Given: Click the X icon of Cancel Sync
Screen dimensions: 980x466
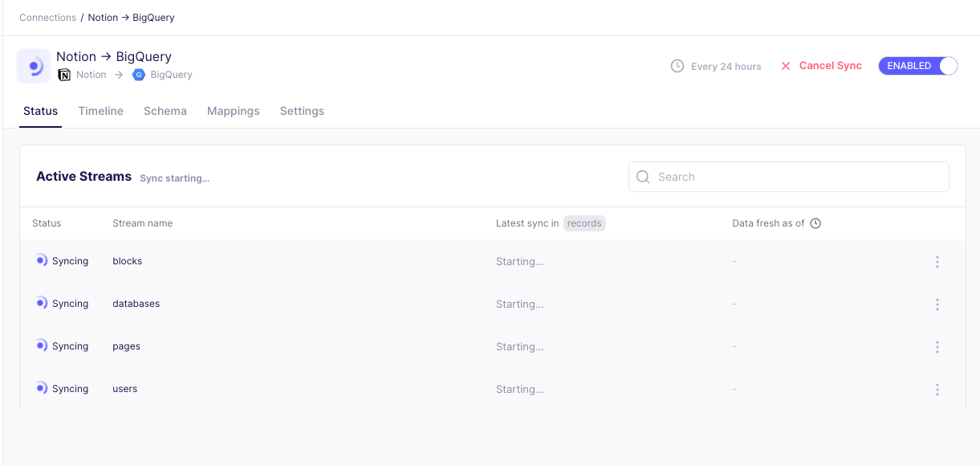Looking at the screenshot, I should click(x=786, y=66).
